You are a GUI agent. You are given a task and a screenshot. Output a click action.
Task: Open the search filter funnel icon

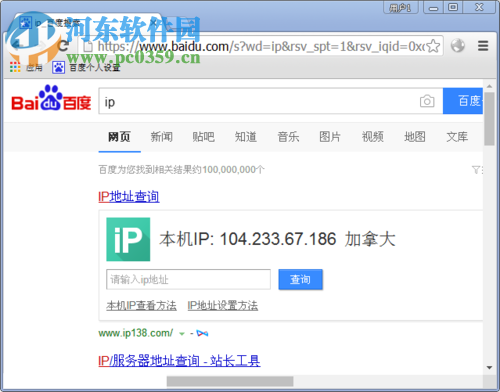click(476, 170)
